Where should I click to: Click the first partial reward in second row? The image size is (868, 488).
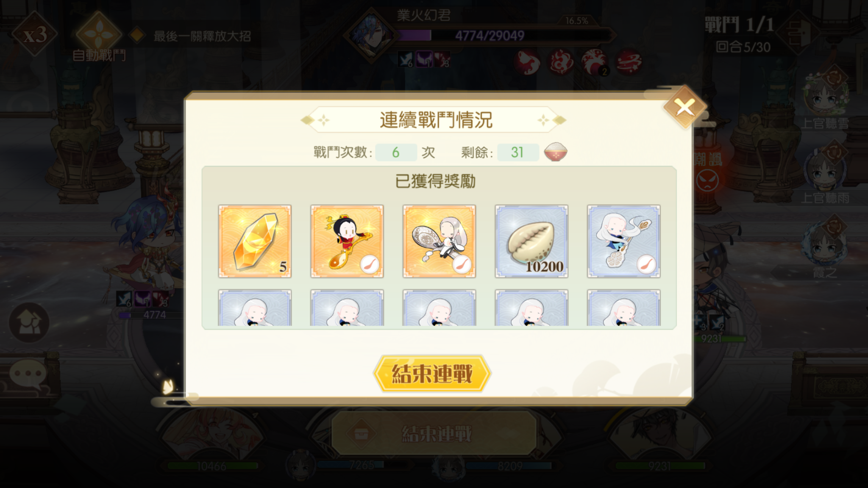point(255,308)
